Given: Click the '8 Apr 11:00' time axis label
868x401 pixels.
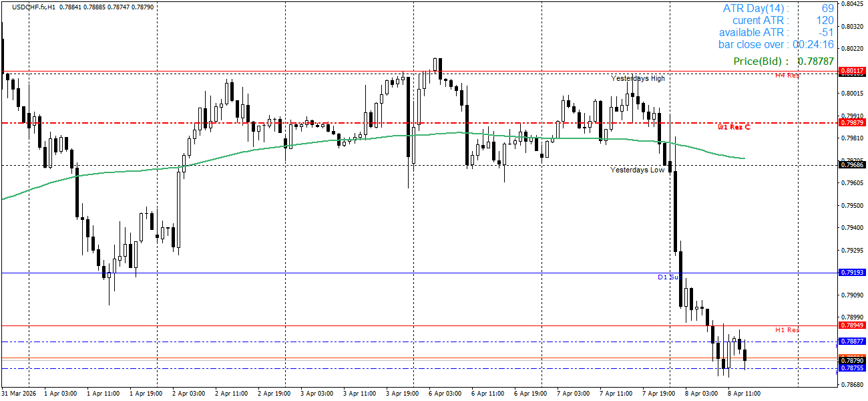Looking at the screenshot, I should point(746,394).
